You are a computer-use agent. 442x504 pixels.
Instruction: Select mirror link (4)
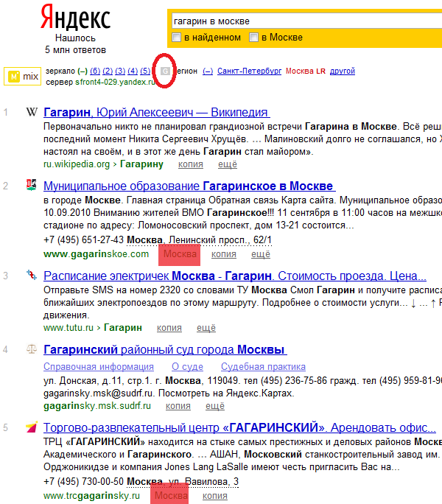(x=133, y=71)
